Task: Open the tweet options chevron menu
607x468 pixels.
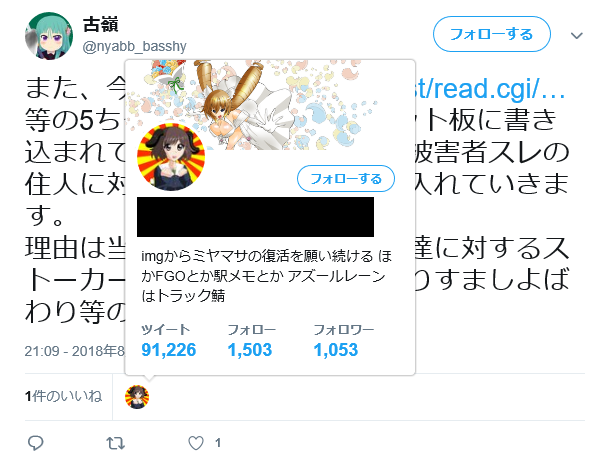Action: point(577,36)
